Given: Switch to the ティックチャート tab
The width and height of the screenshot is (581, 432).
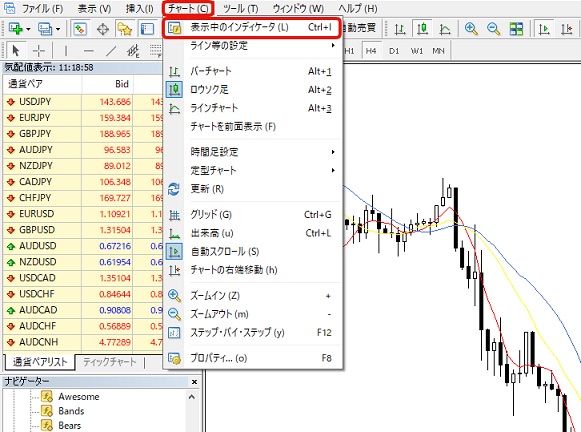Looking at the screenshot, I should (110, 362).
